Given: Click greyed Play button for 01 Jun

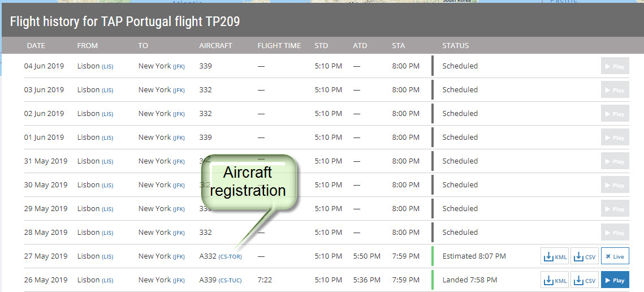Looking at the screenshot, I should (x=615, y=138).
